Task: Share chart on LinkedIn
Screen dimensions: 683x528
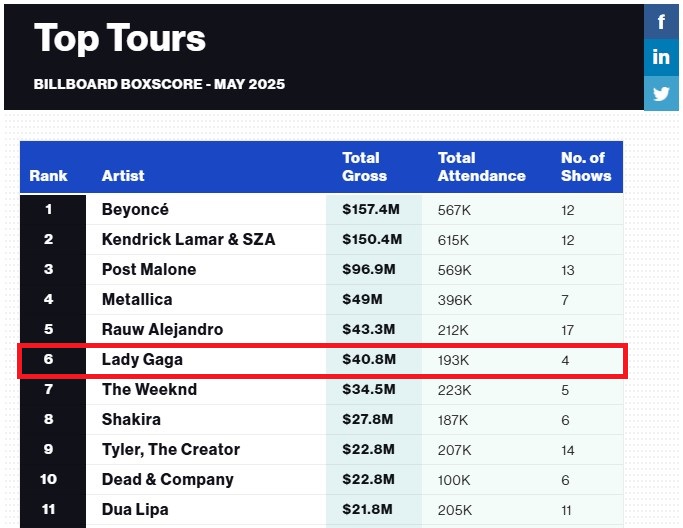Action: coord(661,57)
